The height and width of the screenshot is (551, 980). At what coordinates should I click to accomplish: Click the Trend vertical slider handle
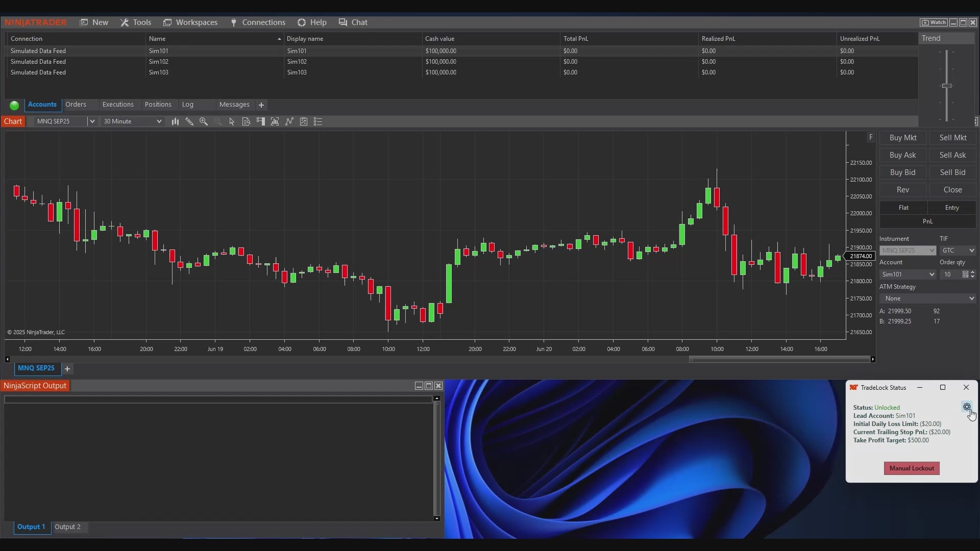[947, 86]
